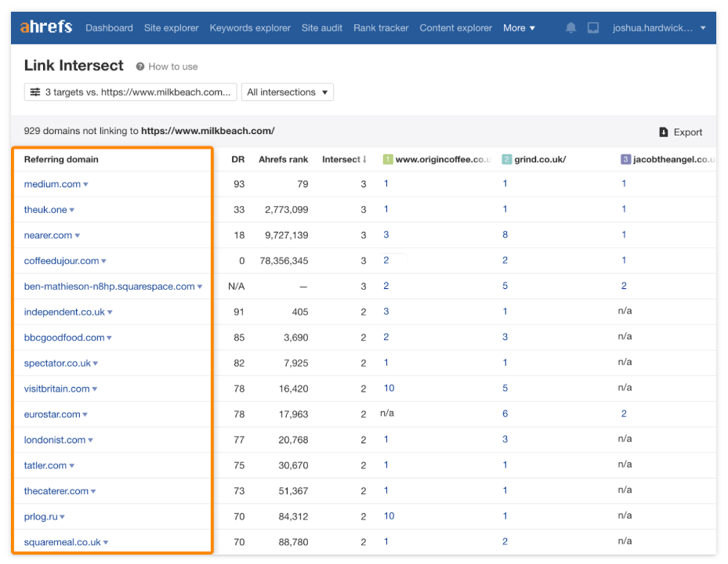Image resolution: width=728 pixels, height=564 pixels.
Task: Click the Export button label
Action: pyautogui.click(x=687, y=132)
